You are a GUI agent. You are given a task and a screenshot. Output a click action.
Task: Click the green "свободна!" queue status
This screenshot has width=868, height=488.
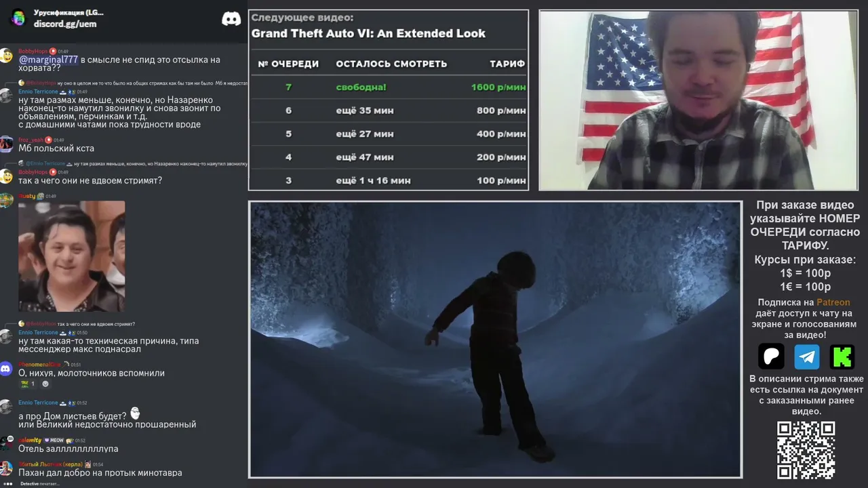click(361, 87)
